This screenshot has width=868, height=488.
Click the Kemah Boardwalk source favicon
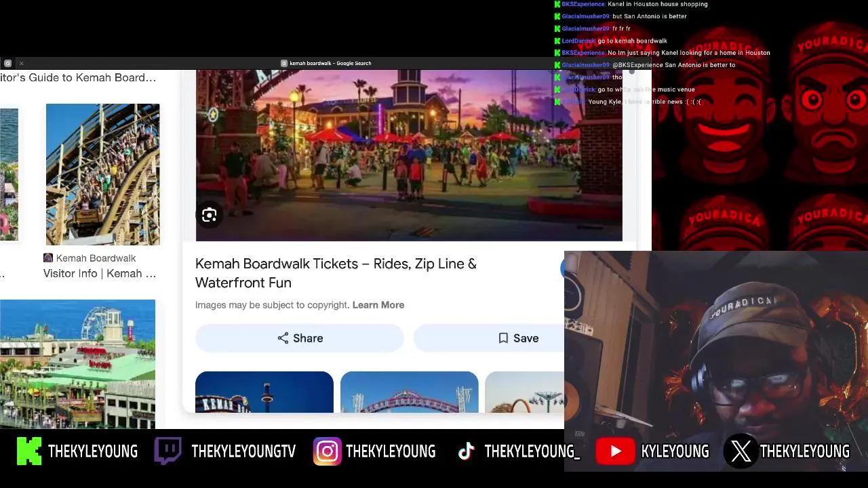tap(48, 258)
